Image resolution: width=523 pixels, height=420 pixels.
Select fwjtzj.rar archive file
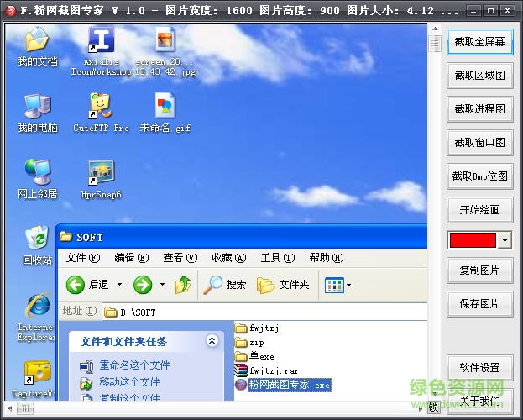[x=266, y=370]
